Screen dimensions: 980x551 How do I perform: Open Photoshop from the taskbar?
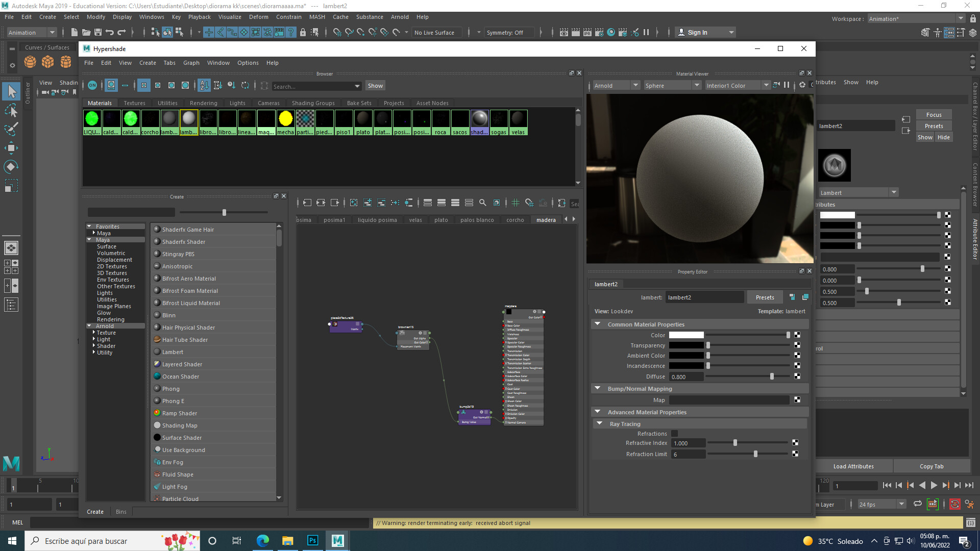(312, 540)
